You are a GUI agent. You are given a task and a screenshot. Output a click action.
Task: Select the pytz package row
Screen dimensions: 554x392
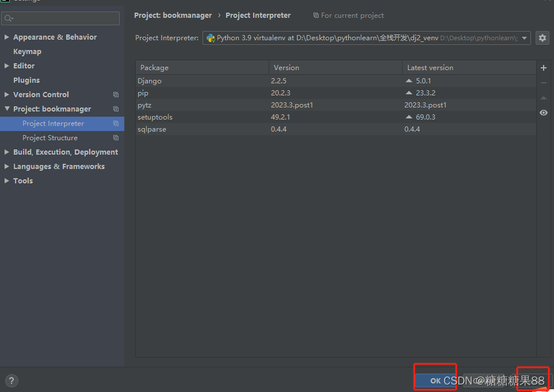click(x=335, y=105)
